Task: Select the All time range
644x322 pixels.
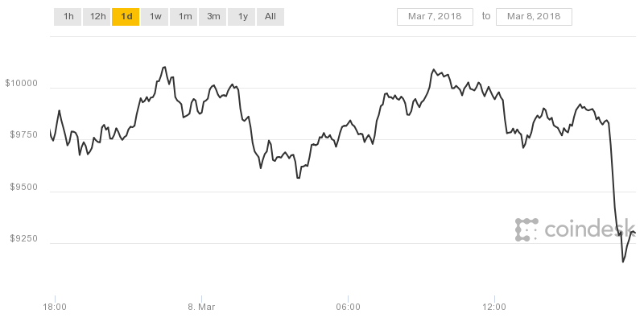Action: point(270,16)
